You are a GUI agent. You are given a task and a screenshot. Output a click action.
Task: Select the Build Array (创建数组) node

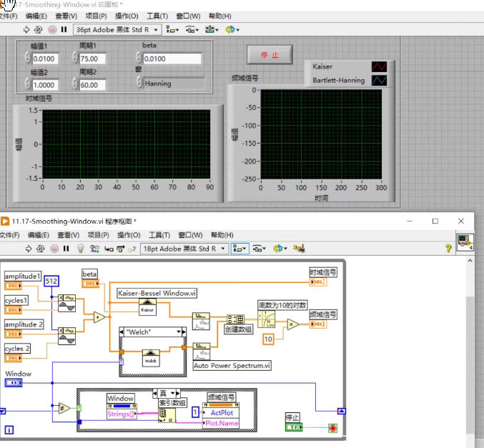(x=235, y=319)
